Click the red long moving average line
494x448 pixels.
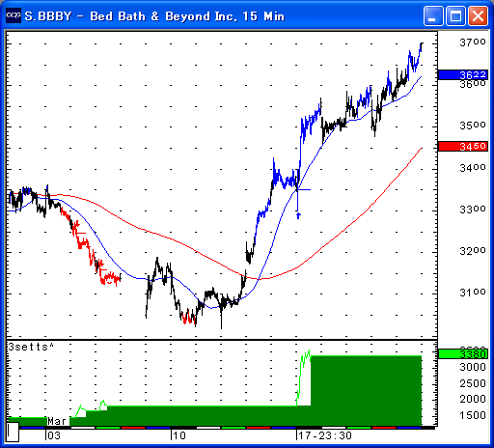(354, 222)
